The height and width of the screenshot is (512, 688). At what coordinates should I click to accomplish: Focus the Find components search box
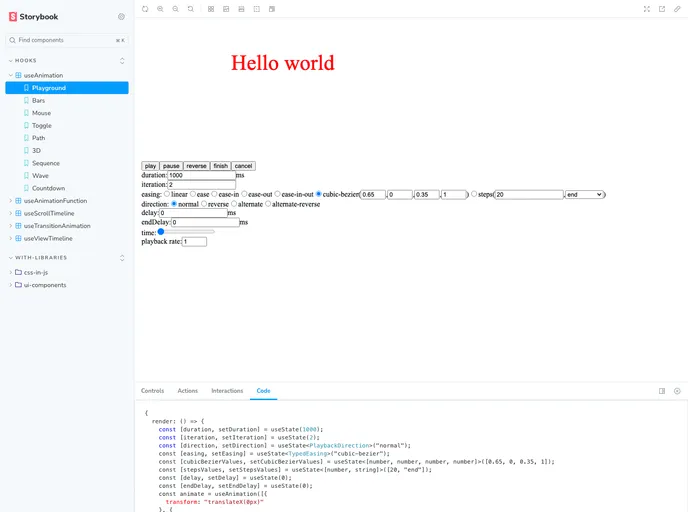tap(67, 40)
